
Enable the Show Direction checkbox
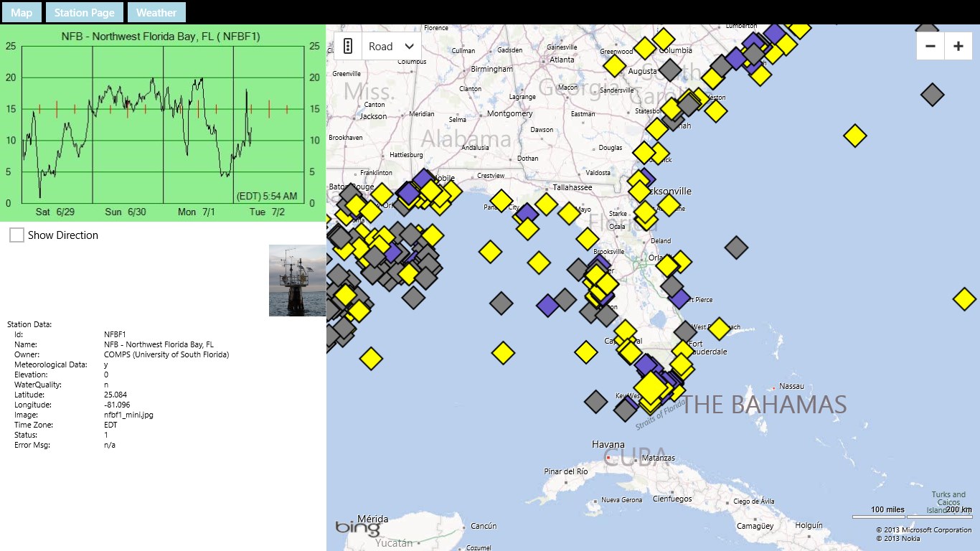17,235
